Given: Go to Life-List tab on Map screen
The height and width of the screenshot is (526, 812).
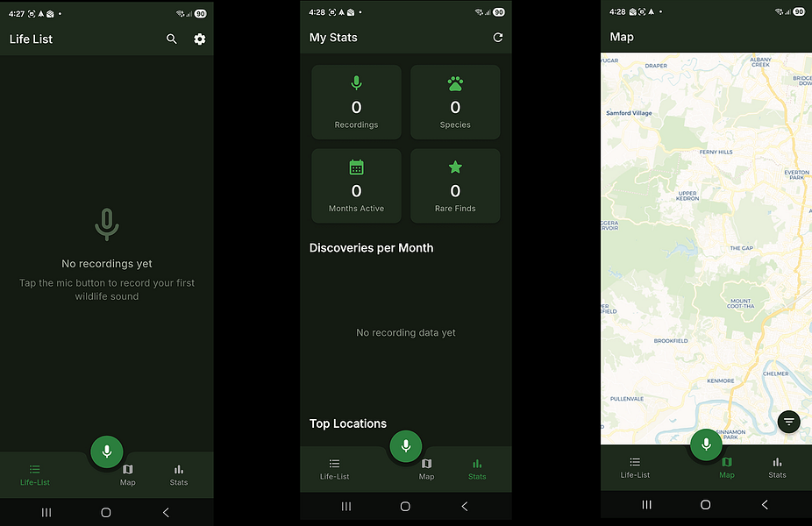Looking at the screenshot, I should [635, 468].
